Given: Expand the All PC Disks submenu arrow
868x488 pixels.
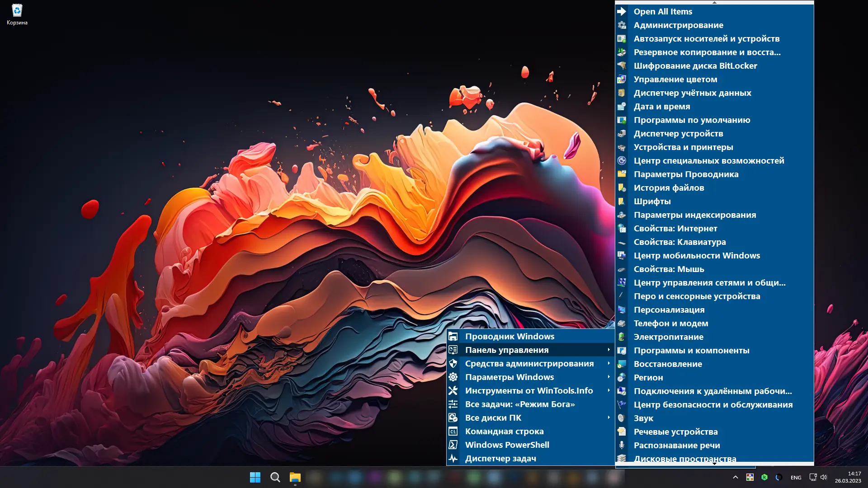Looking at the screenshot, I should pos(609,418).
